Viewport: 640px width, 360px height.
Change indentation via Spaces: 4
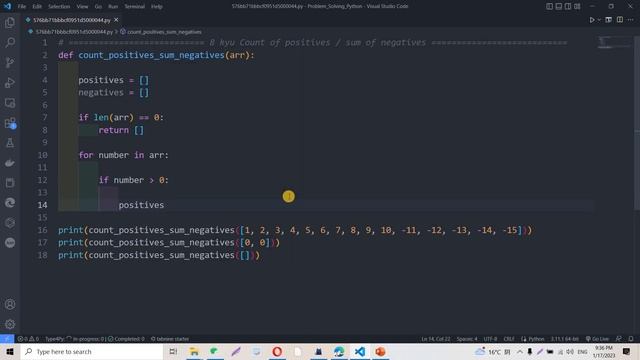pos(467,339)
